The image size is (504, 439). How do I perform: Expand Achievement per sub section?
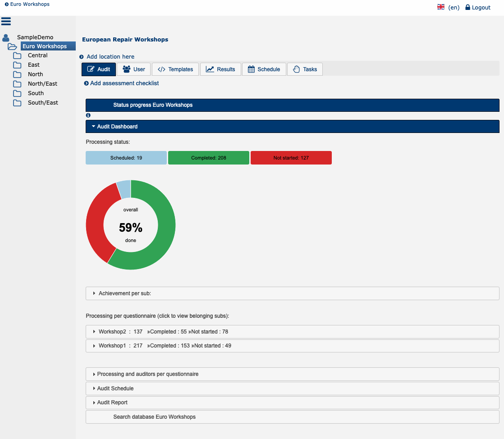point(124,293)
